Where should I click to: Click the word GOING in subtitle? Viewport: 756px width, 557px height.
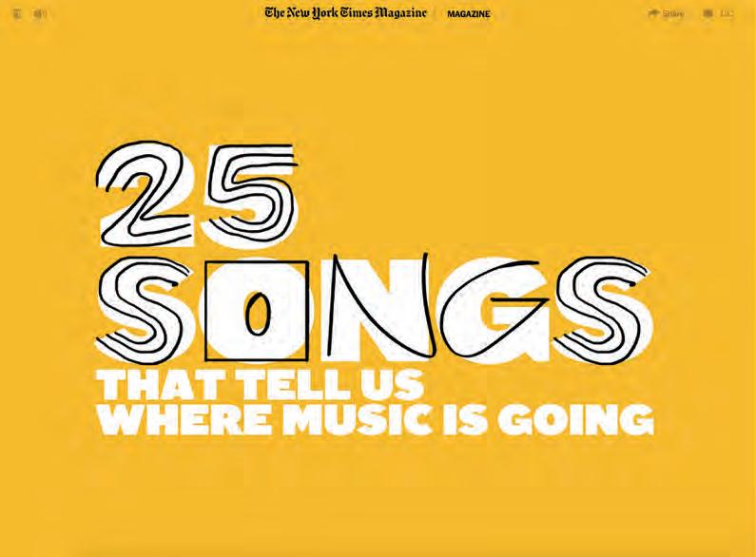[x=576, y=420]
